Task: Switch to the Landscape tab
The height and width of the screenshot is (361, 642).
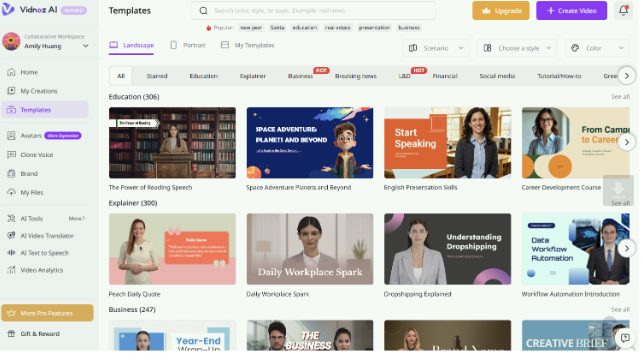Action: click(x=132, y=45)
